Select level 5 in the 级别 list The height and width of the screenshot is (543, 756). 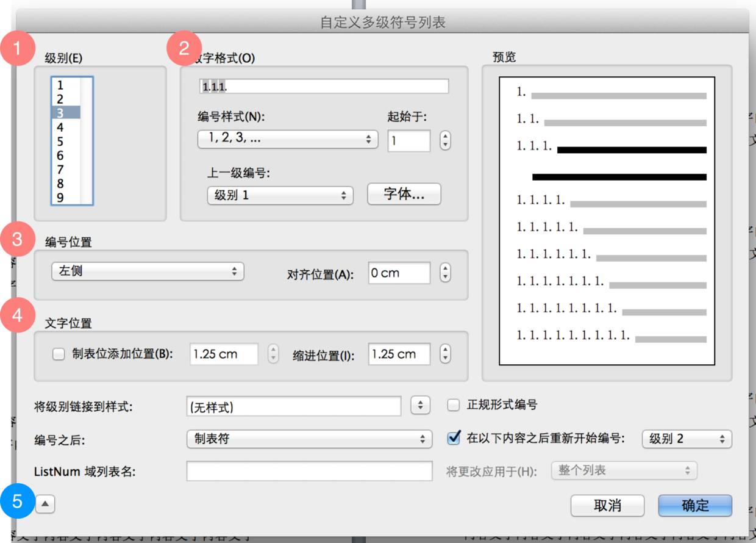click(x=61, y=142)
